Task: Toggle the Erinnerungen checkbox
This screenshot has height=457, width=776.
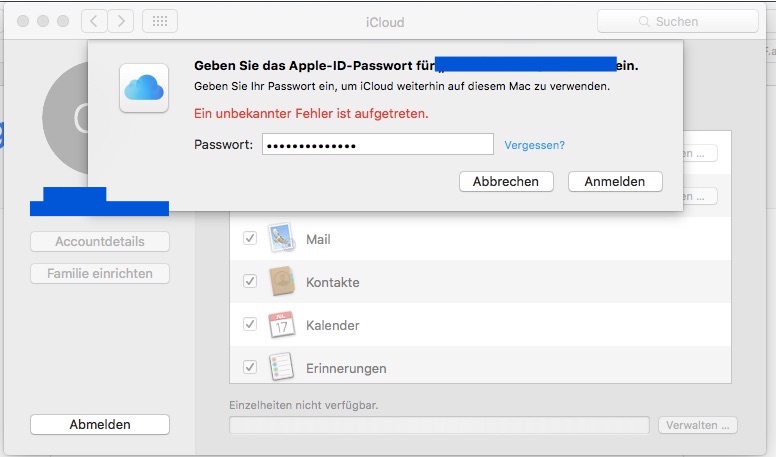Action: [x=250, y=367]
